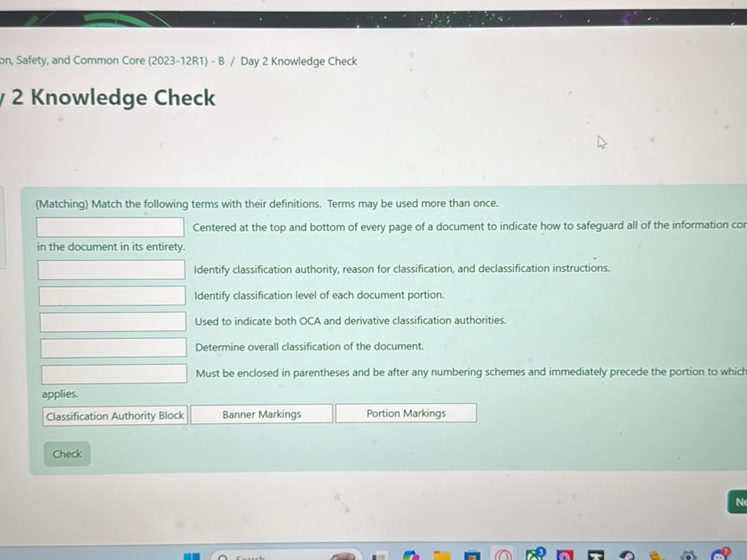Pick the Banner Markings term
The width and height of the screenshot is (747, 560).
tap(261, 414)
